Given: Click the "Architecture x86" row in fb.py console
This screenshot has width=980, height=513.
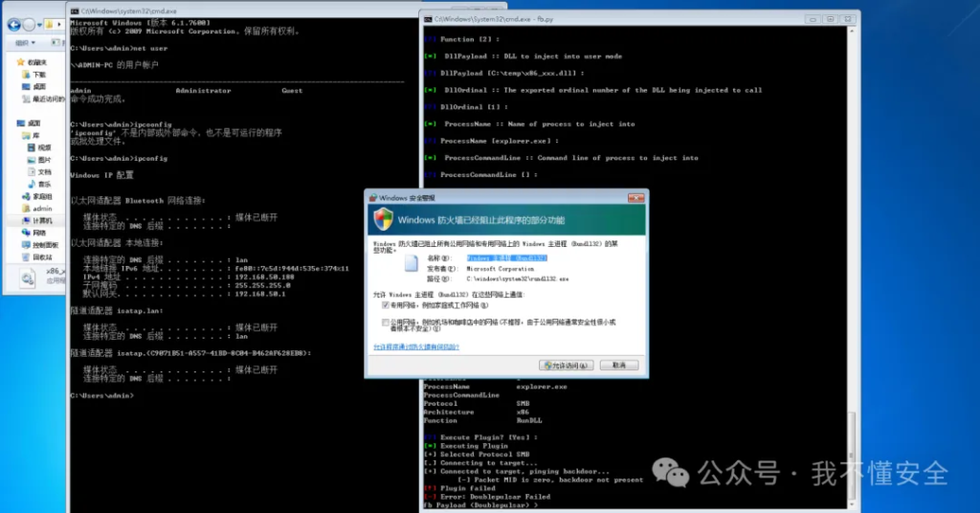Looking at the screenshot, I should (477, 413).
